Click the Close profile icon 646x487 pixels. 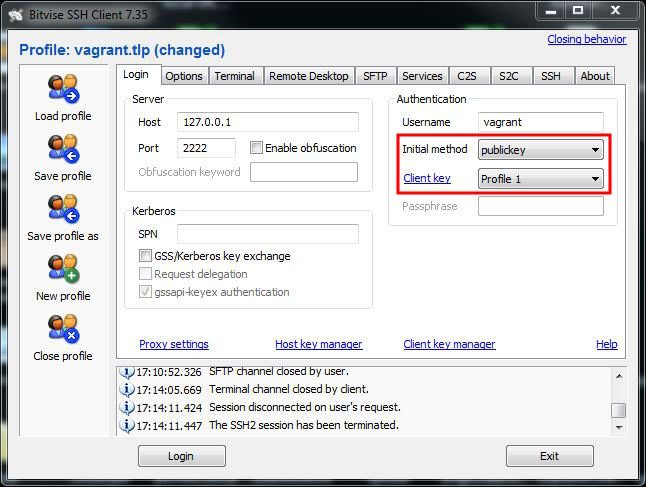(63, 328)
